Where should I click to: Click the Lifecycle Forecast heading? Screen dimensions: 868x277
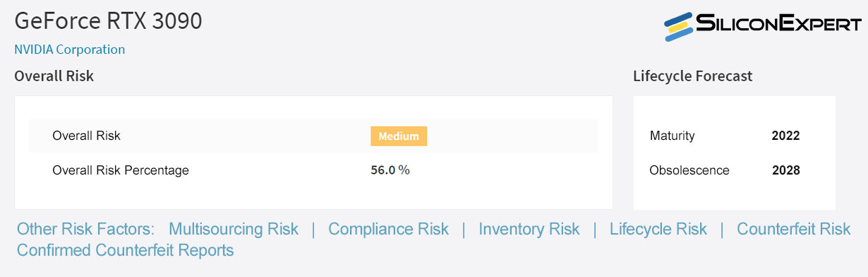click(693, 76)
